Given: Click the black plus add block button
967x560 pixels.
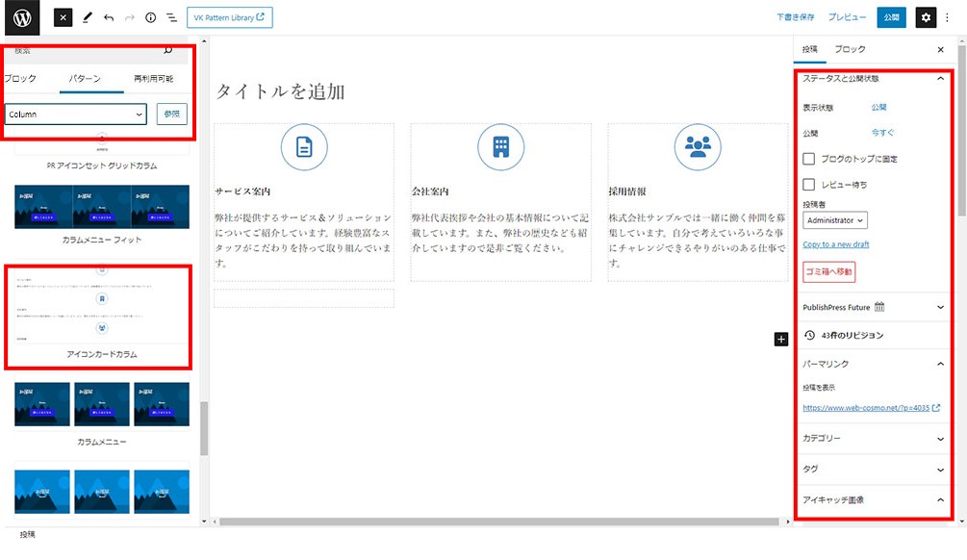Looking at the screenshot, I should click(x=780, y=339).
